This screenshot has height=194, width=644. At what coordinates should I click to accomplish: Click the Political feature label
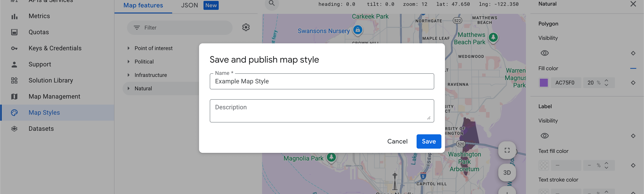[x=144, y=61]
